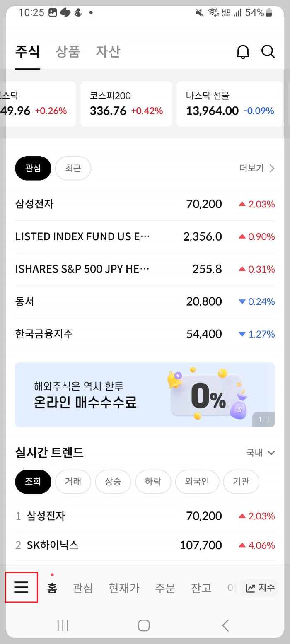Open the 국내 region dropdown
The height and width of the screenshot is (644, 290).
coord(260,453)
